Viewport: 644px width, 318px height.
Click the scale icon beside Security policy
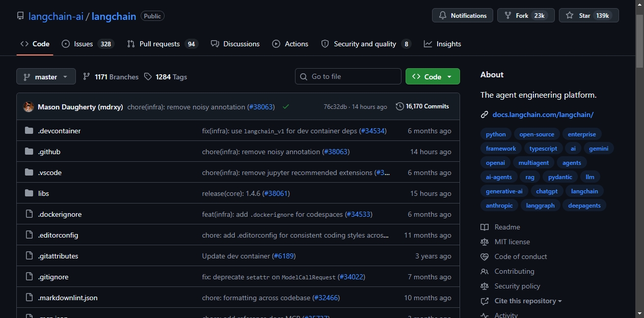click(x=485, y=286)
